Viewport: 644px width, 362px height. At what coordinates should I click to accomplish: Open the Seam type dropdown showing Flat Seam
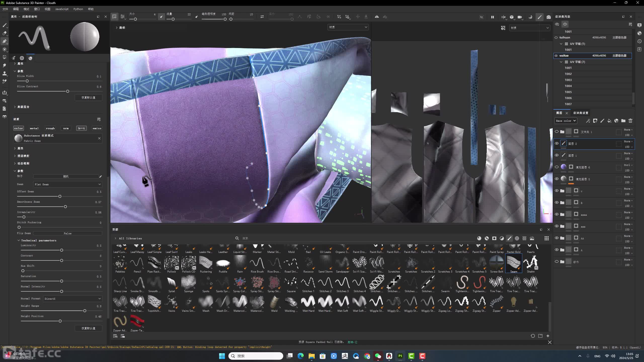click(68, 184)
